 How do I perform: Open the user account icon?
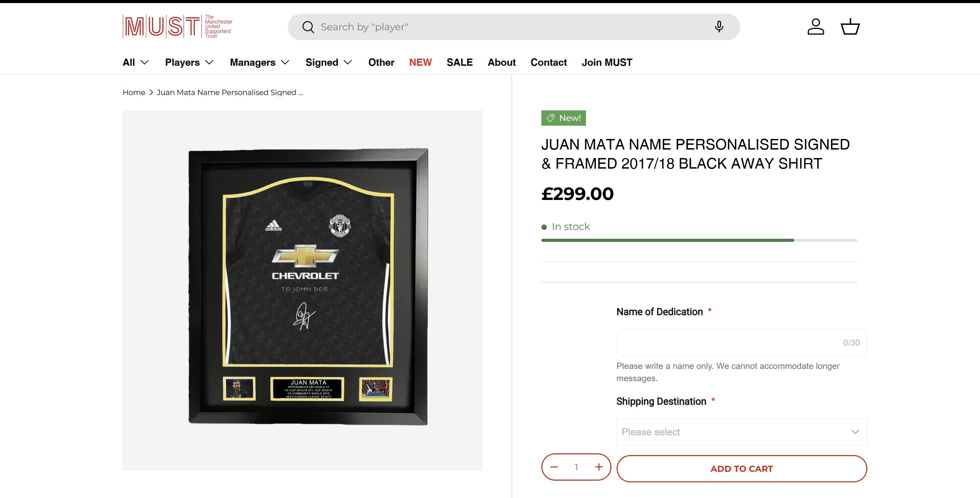[816, 27]
